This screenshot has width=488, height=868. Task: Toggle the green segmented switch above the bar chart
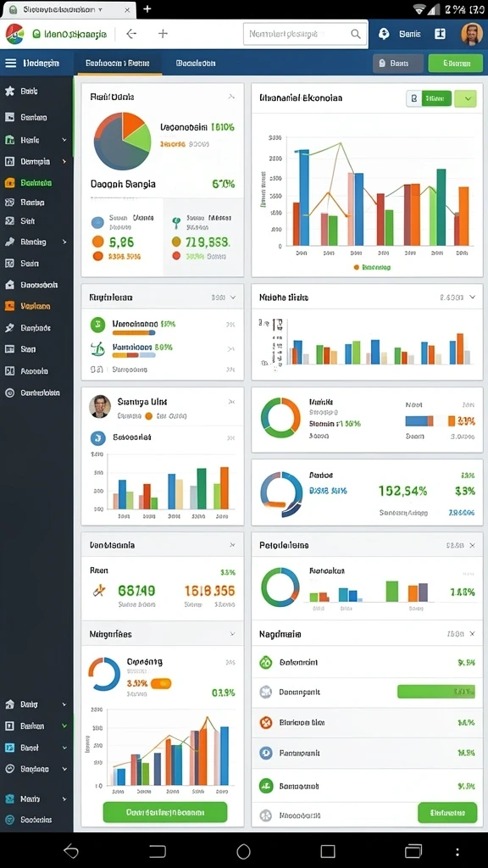click(429, 99)
